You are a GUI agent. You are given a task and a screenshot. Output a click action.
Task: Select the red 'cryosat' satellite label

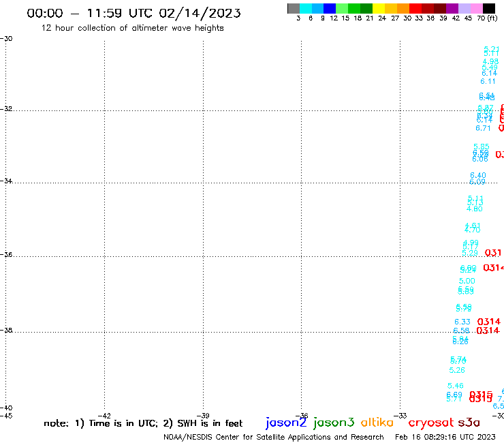point(431,423)
